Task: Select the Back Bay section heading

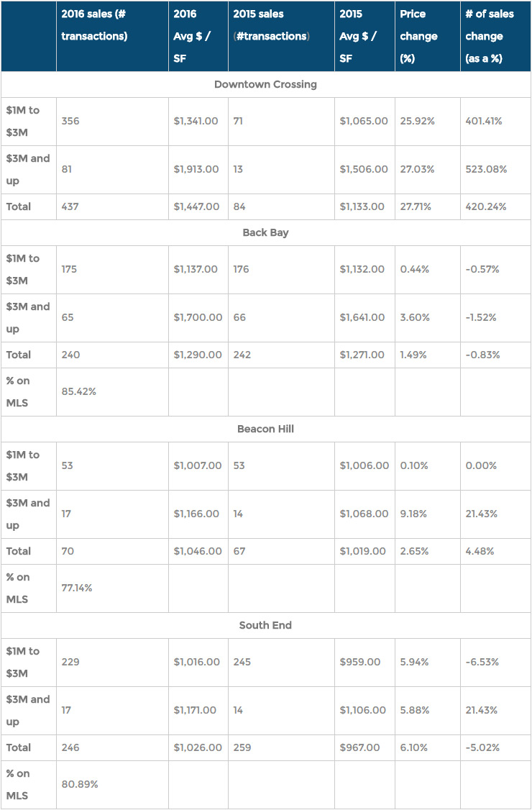Action: click(x=265, y=232)
